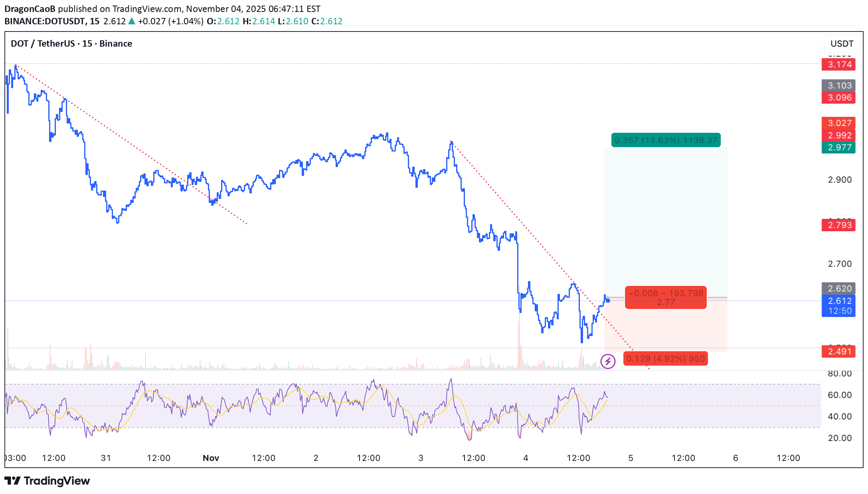The width and height of the screenshot is (868, 494).
Task: Click the gray 2.620 price tag
Action: [x=838, y=288]
